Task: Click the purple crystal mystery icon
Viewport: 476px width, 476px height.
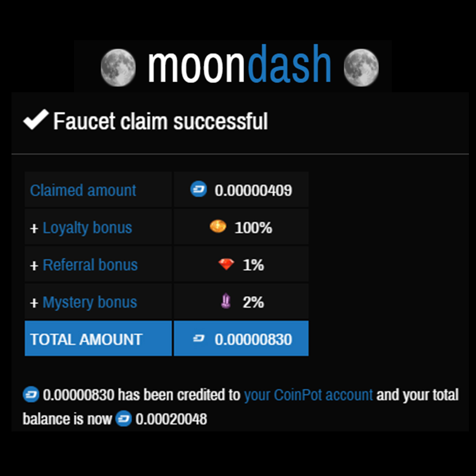Action: pos(226,301)
